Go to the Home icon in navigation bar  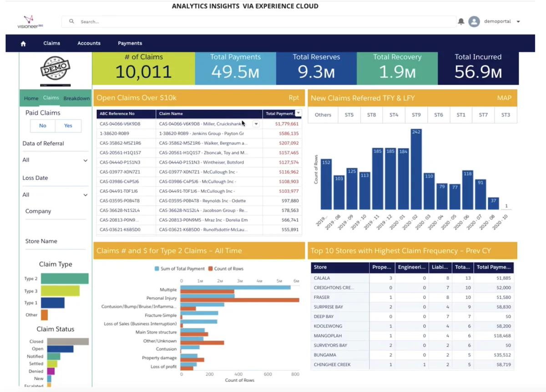[23, 44]
